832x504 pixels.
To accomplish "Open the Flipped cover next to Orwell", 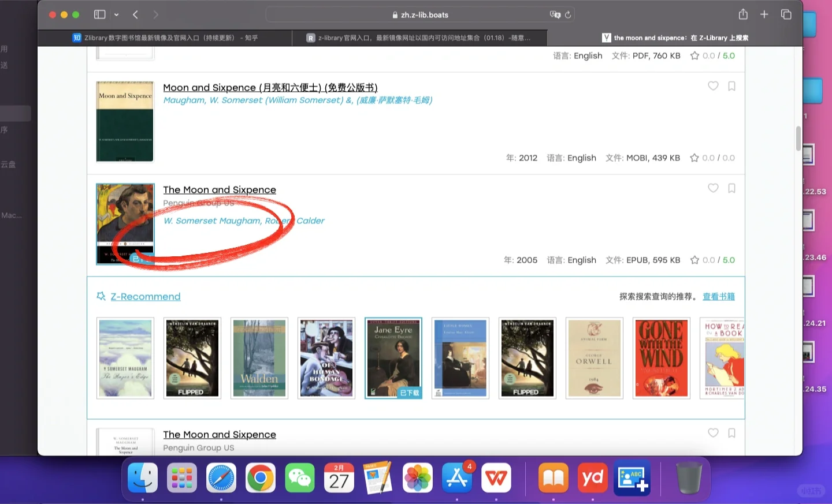I will pos(528,358).
